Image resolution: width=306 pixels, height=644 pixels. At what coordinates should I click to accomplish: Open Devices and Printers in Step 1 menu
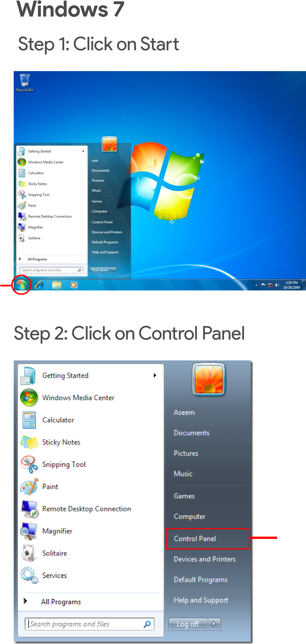point(107,232)
